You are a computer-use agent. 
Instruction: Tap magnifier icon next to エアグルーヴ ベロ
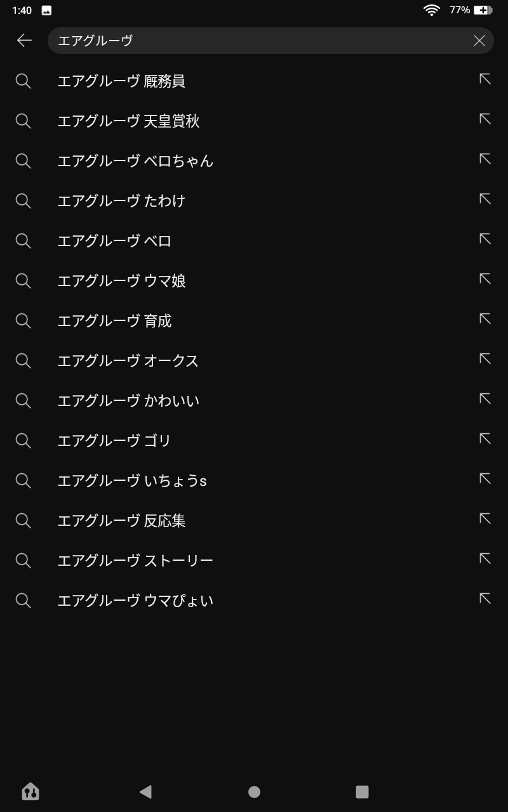[x=23, y=241]
